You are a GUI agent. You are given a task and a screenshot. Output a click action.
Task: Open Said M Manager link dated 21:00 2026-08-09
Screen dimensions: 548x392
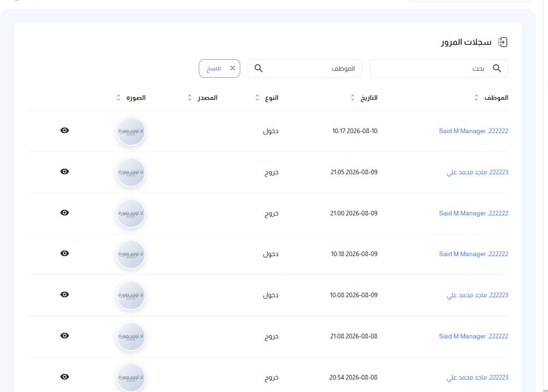click(x=474, y=213)
